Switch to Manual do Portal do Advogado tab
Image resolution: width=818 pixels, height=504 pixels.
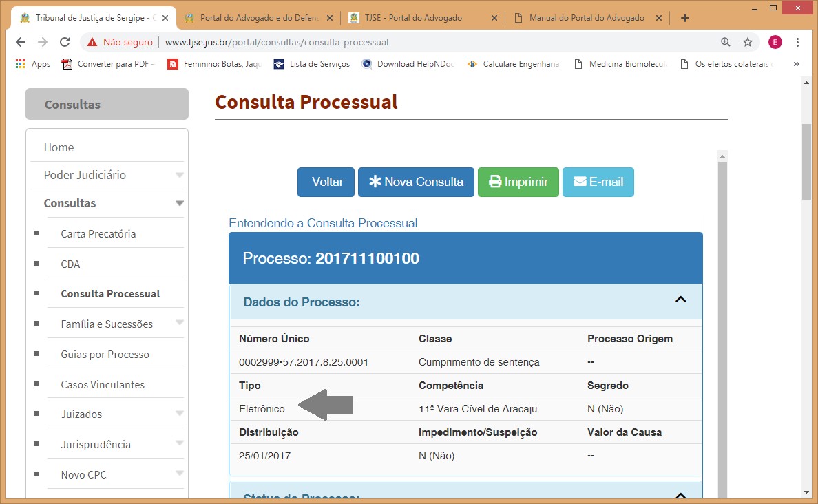(x=586, y=18)
